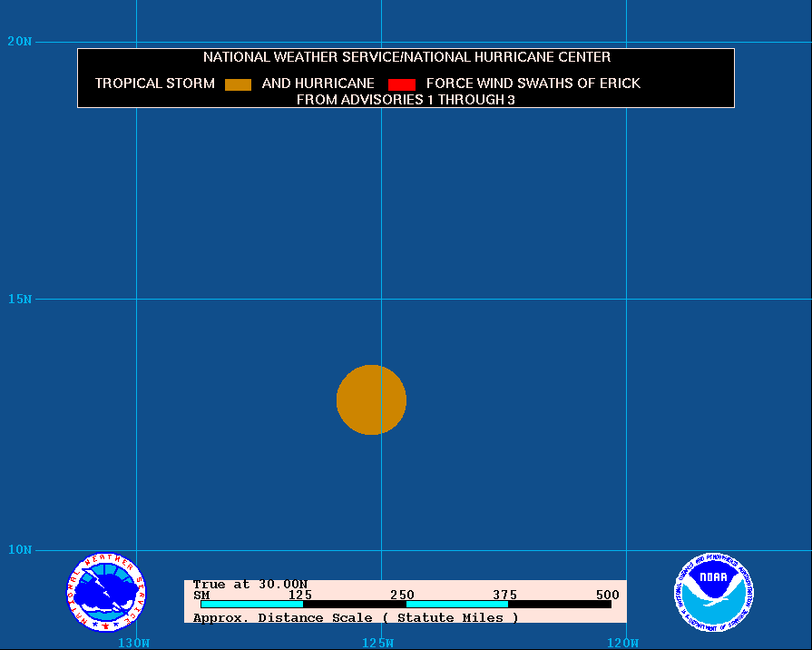Viewport: 812px width, 650px height.
Task: Click the title 'National Weather Service/National Hurricane Center'
Action: pyautogui.click(x=406, y=57)
